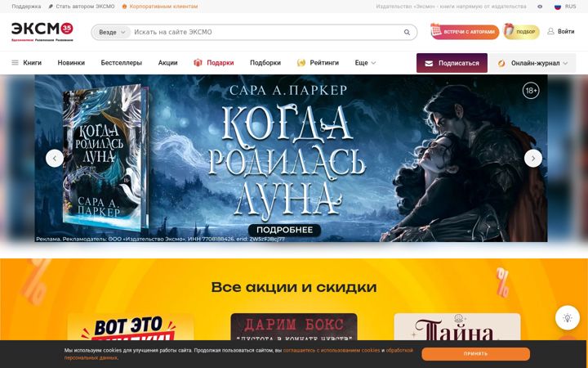Image resolution: width=588 pixels, height=368 pixels.
Task: Open the hamburger menu icon next to Книги
Action: (x=15, y=63)
